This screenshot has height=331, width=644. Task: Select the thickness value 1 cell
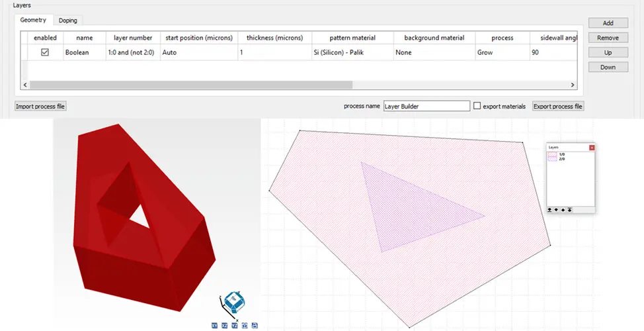pyautogui.click(x=275, y=53)
